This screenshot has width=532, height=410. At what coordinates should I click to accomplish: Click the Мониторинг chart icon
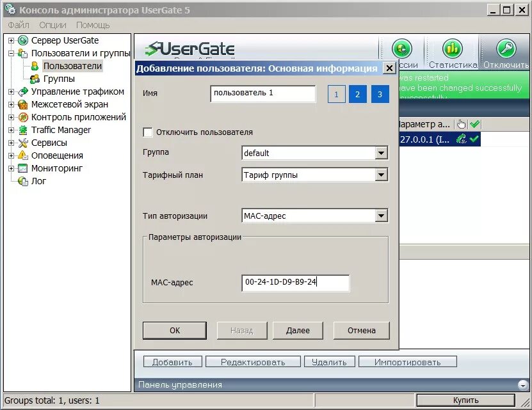[23, 168]
